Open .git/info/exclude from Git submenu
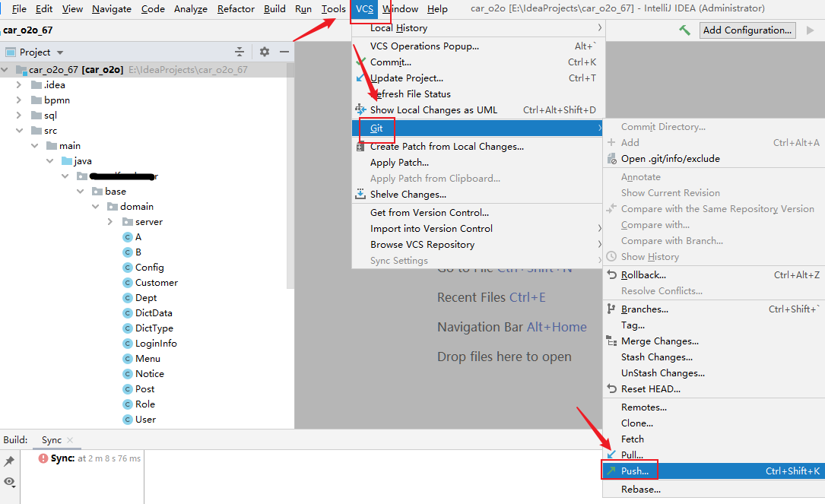 713,159
